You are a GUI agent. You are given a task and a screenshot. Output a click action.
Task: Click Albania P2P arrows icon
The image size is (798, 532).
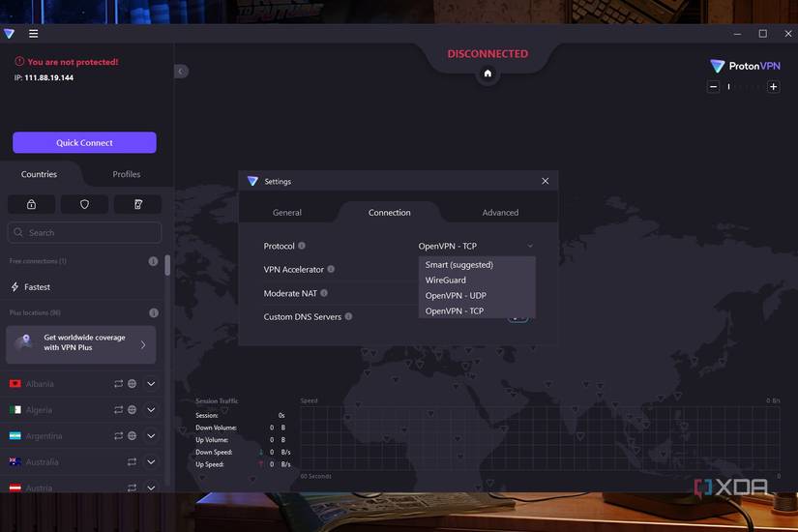[x=119, y=383]
